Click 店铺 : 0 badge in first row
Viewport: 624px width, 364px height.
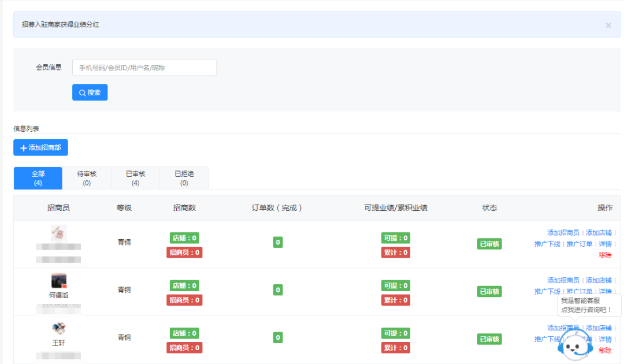[x=184, y=238]
